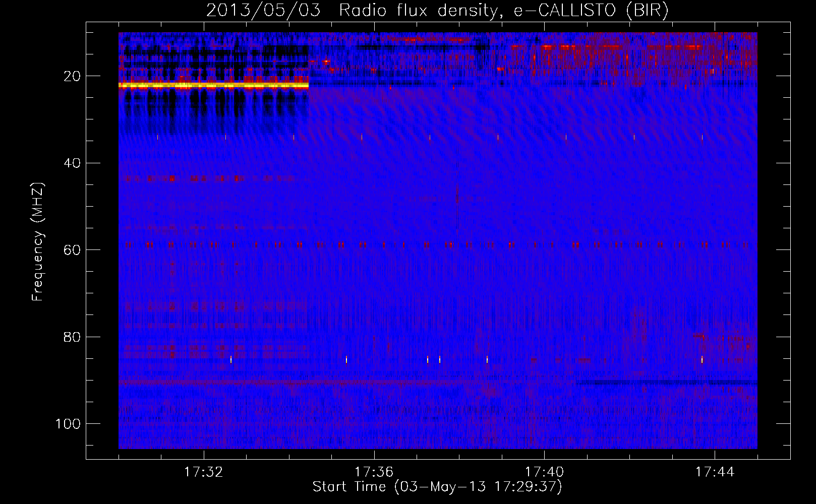The image size is (816, 504).
Task: Click the 17:44 time tick label
Action: pos(715,472)
